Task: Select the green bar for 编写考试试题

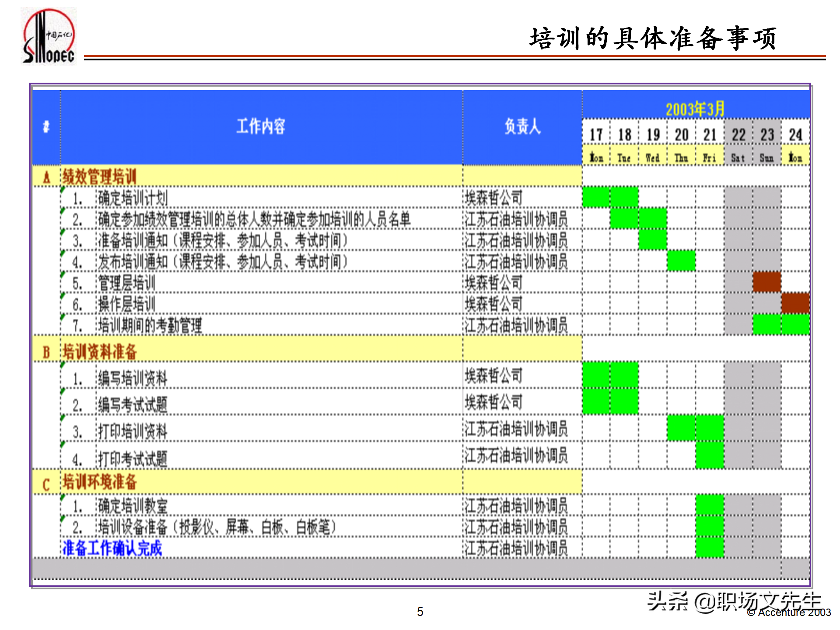Action: pyautogui.click(x=610, y=400)
